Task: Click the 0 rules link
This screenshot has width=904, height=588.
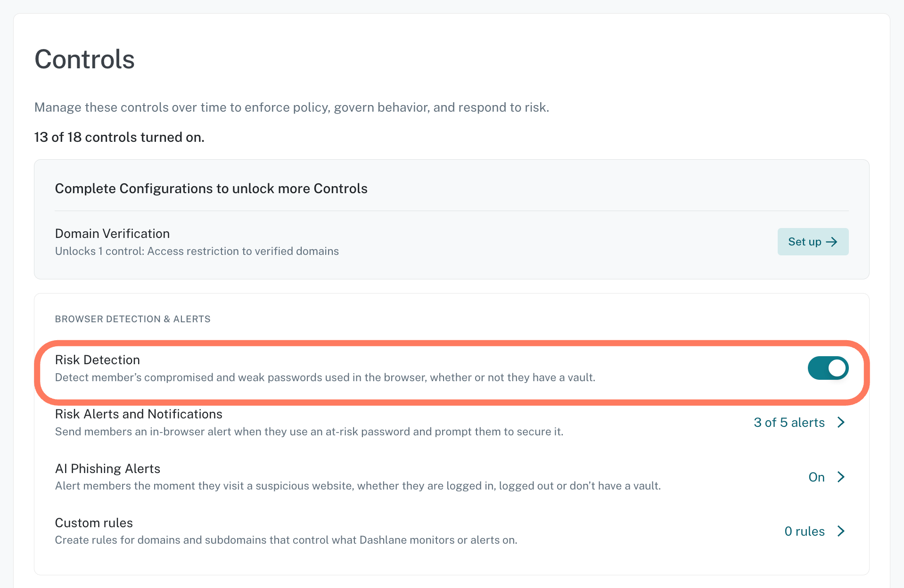Action: (x=805, y=531)
